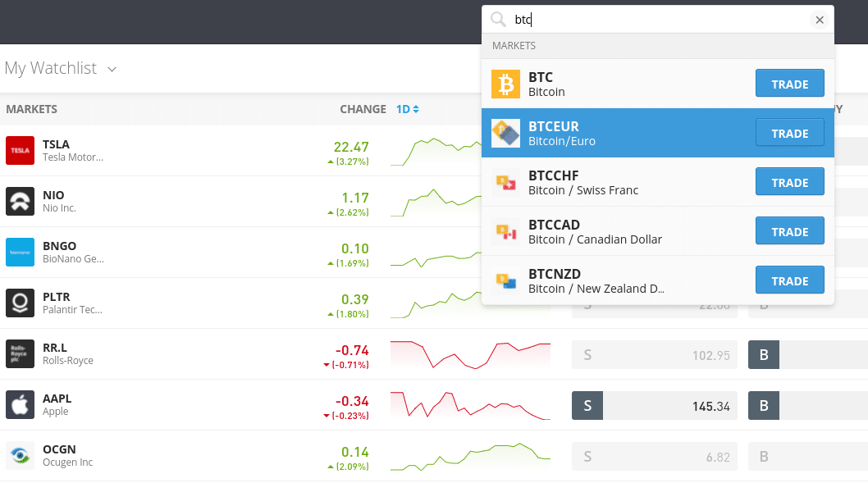Open the RR.L red price chart
The image size is (868, 492).
[471, 355]
